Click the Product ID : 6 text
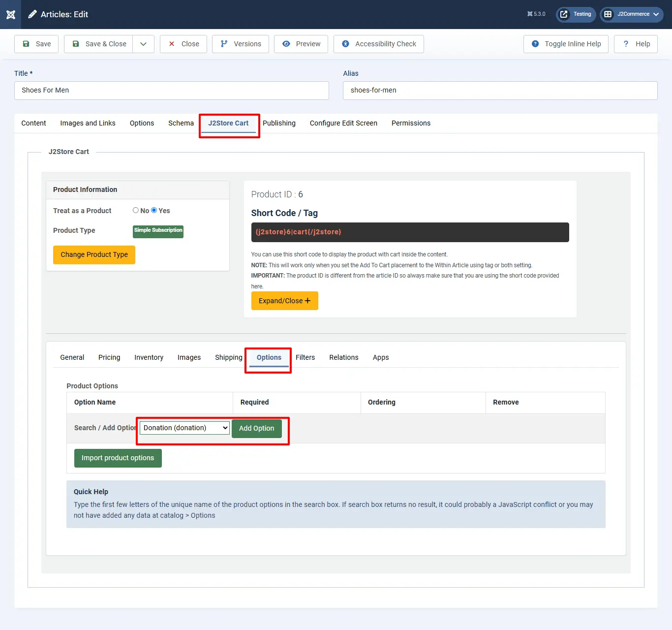672x630 pixels. 277,194
